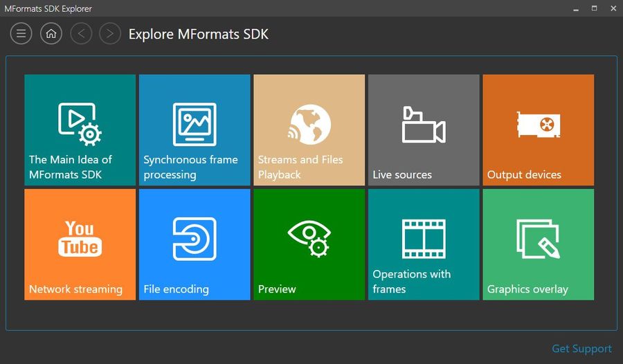
Task: Open the Output devices tile
Action: click(x=538, y=130)
